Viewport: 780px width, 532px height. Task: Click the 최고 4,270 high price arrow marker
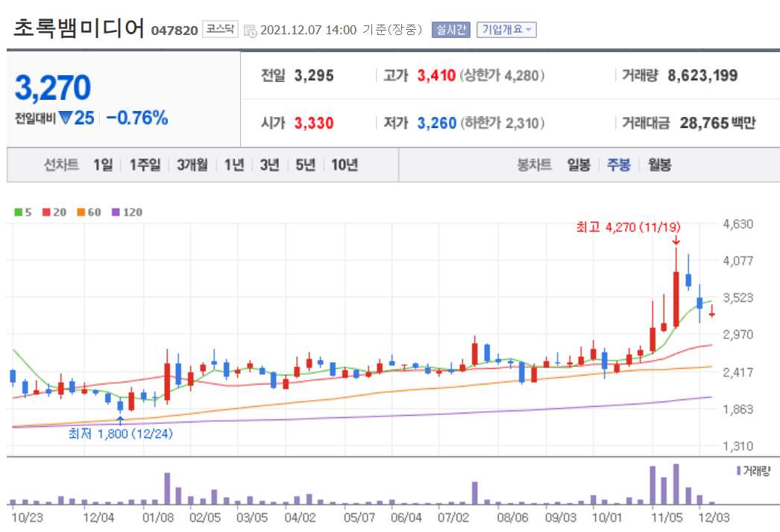pyautogui.click(x=675, y=242)
